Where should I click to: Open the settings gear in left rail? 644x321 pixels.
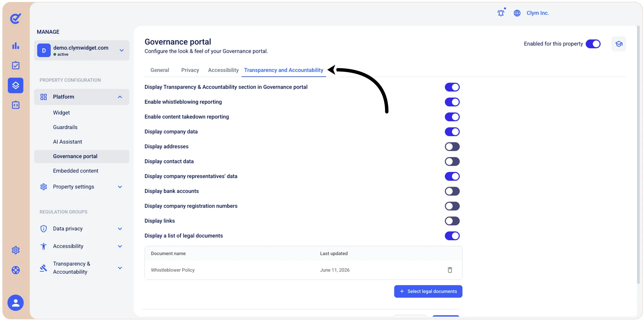(x=15, y=250)
